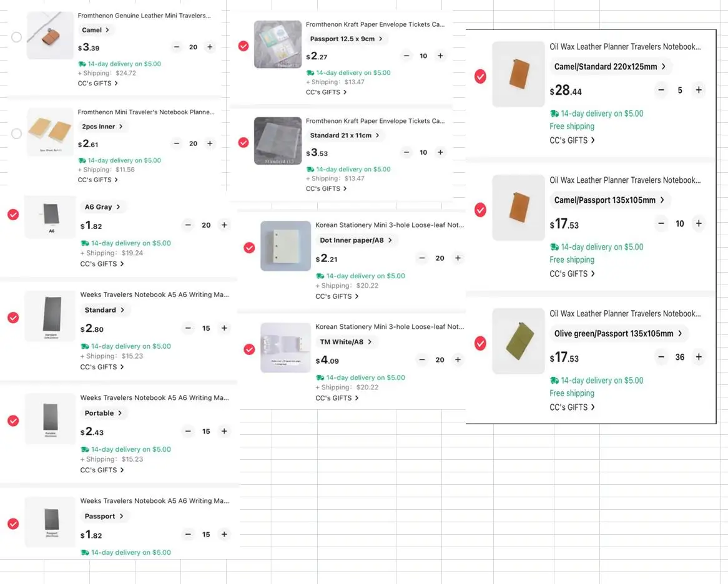728x584 pixels.
Task: Increase quantity of Camel leather mini traveler
Action: point(210,47)
